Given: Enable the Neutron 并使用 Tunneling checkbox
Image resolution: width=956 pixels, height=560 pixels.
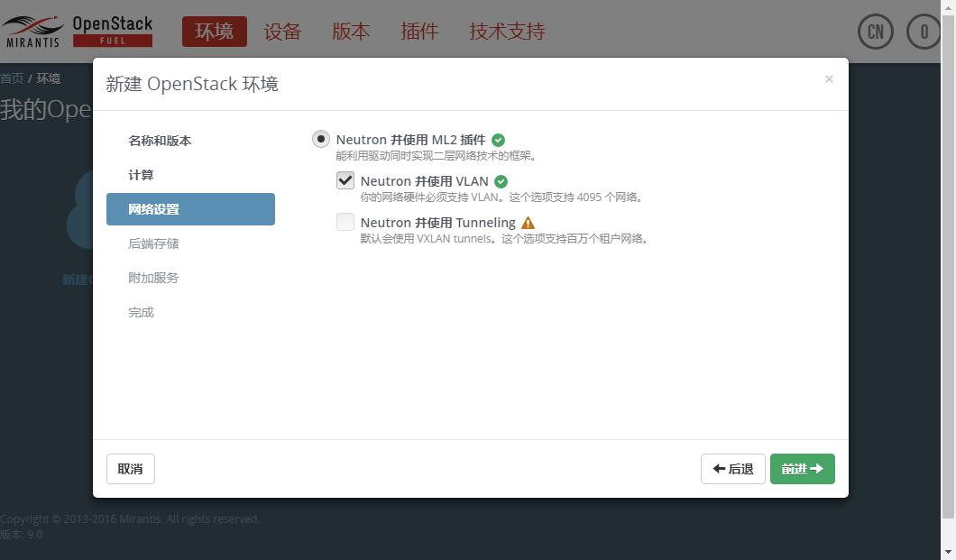Looking at the screenshot, I should pos(345,222).
